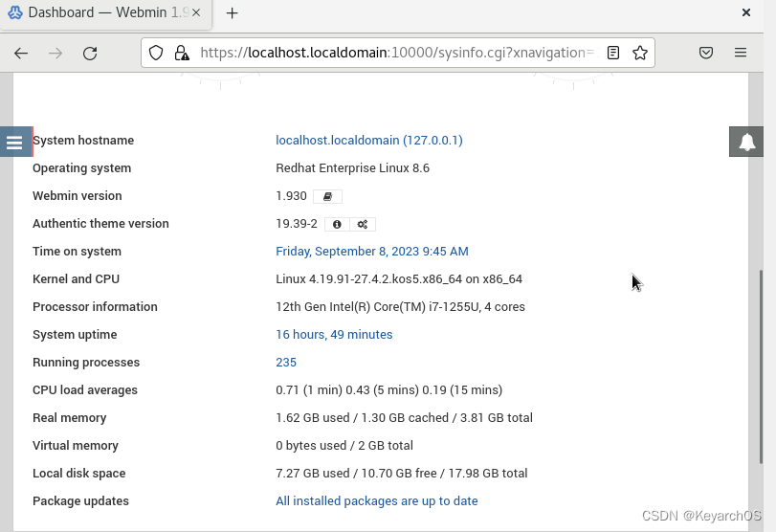Click the Real memory label
Viewport: 776px width, 532px height.
pyautogui.click(x=69, y=418)
